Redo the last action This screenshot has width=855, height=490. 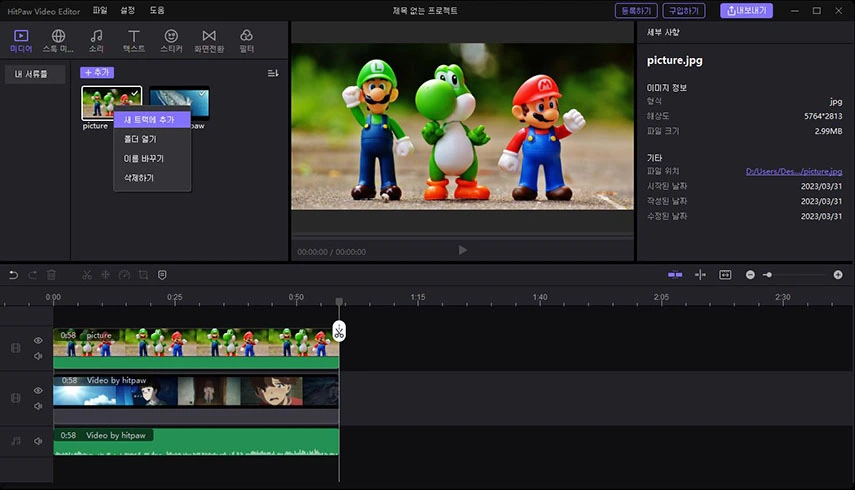(x=32, y=275)
